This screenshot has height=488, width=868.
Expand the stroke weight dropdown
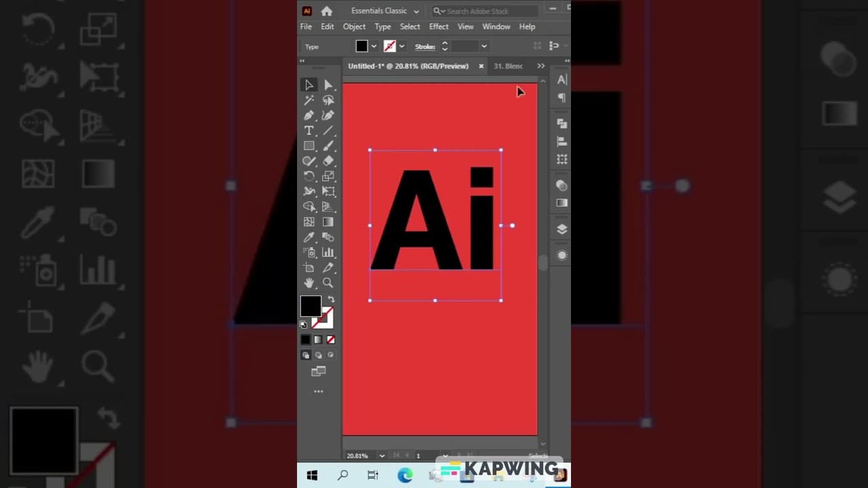[484, 46]
